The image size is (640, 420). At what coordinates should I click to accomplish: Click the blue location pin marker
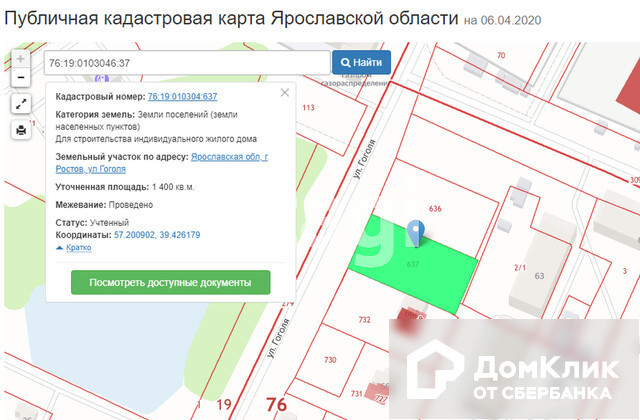point(416,233)
